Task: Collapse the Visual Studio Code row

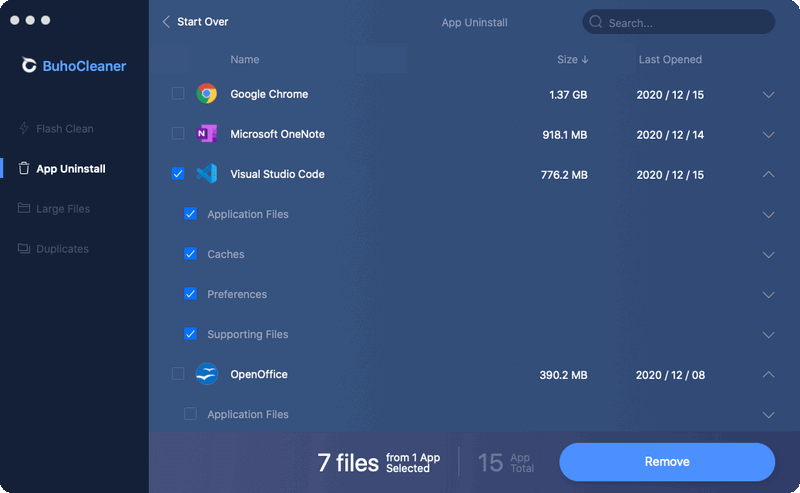Action: (768, 175)
